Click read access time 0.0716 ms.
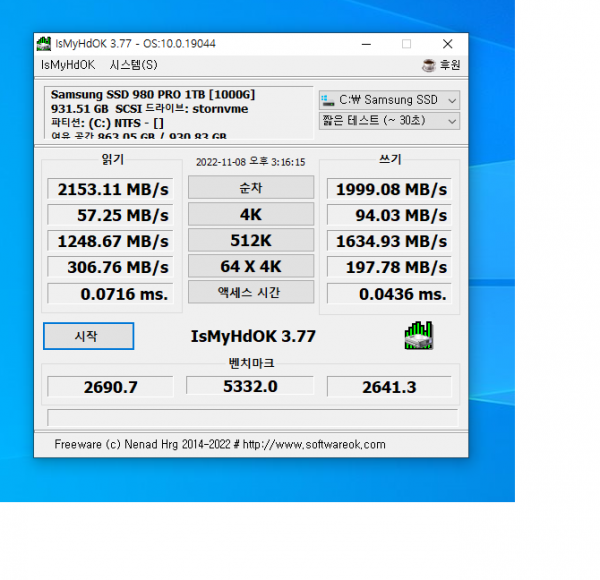Image resolution: width=600 pixels, height=580 pixels. 110,294
